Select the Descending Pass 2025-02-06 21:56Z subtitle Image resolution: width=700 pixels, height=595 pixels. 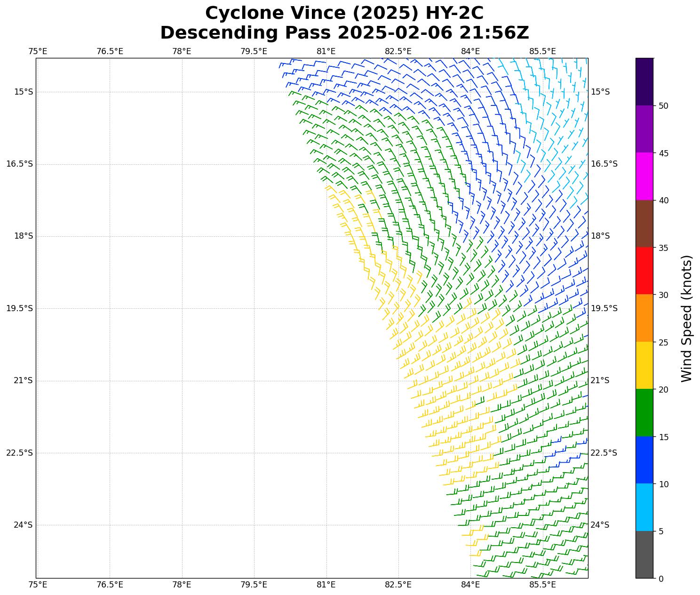coord(344,33)
